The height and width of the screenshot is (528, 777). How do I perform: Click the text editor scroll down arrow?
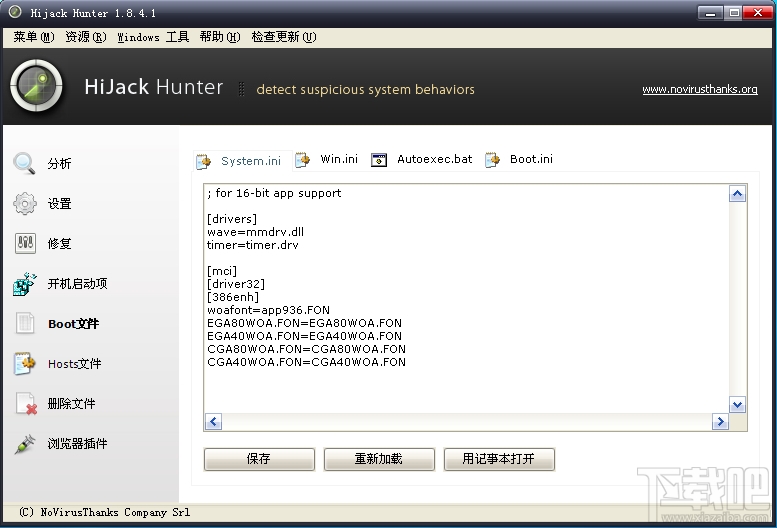(x=737, y=405)
